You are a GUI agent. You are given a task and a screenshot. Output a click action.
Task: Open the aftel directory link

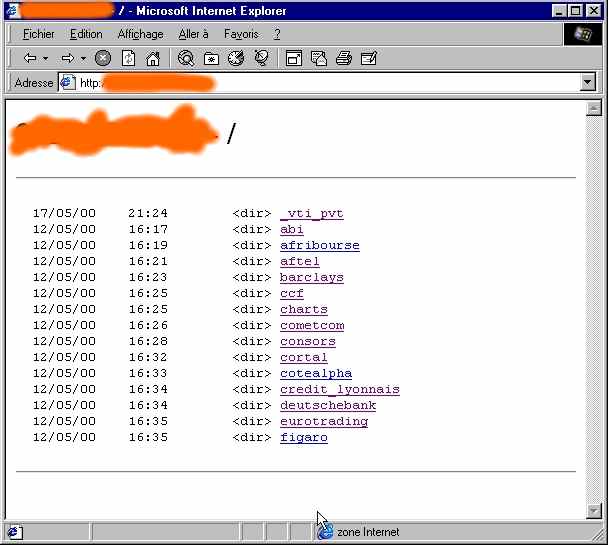pos(300,261)
